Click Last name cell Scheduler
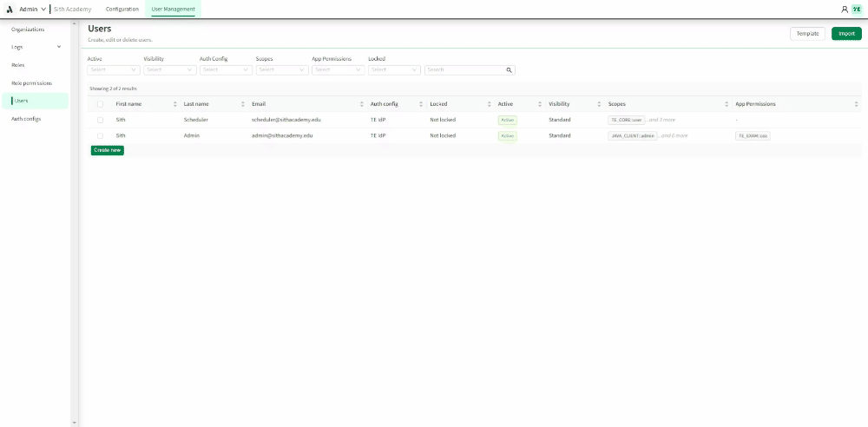The image size is (868, 427). [x=196, y=120]
